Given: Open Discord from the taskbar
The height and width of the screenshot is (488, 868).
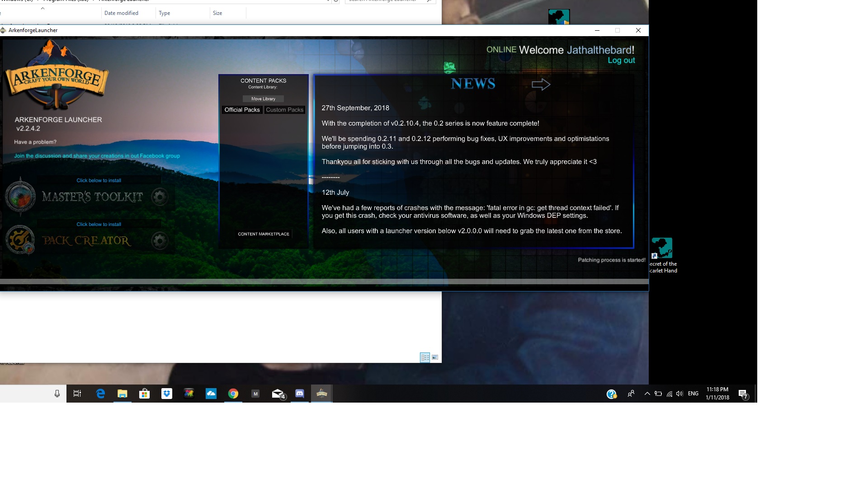Looking at the screenshot, I should pos(299,394).
